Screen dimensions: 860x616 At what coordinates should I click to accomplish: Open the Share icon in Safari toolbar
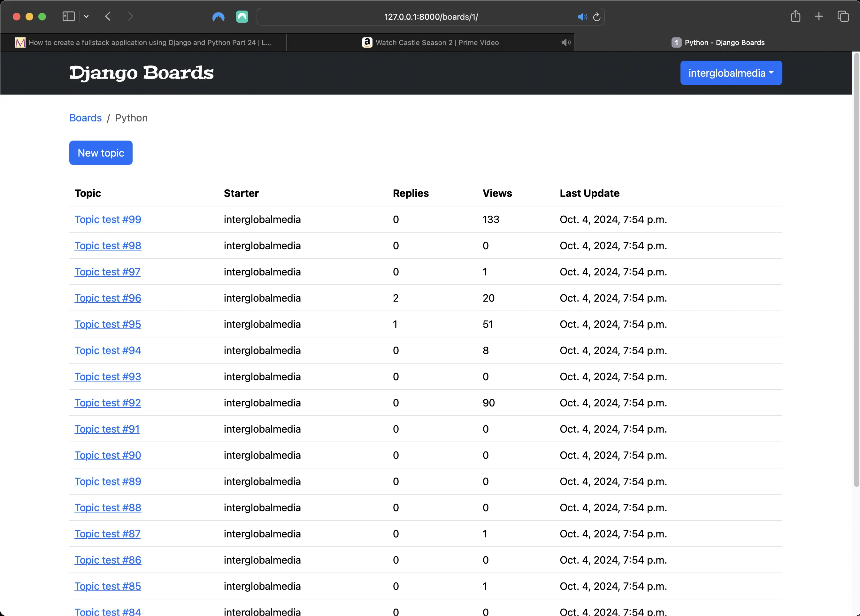[x=795, y=16]
